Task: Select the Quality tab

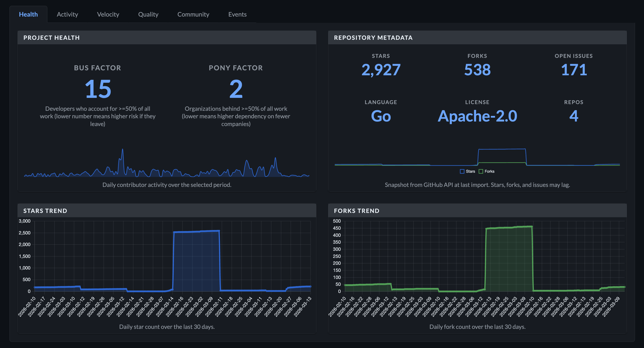Action: (x=148, y=14)
